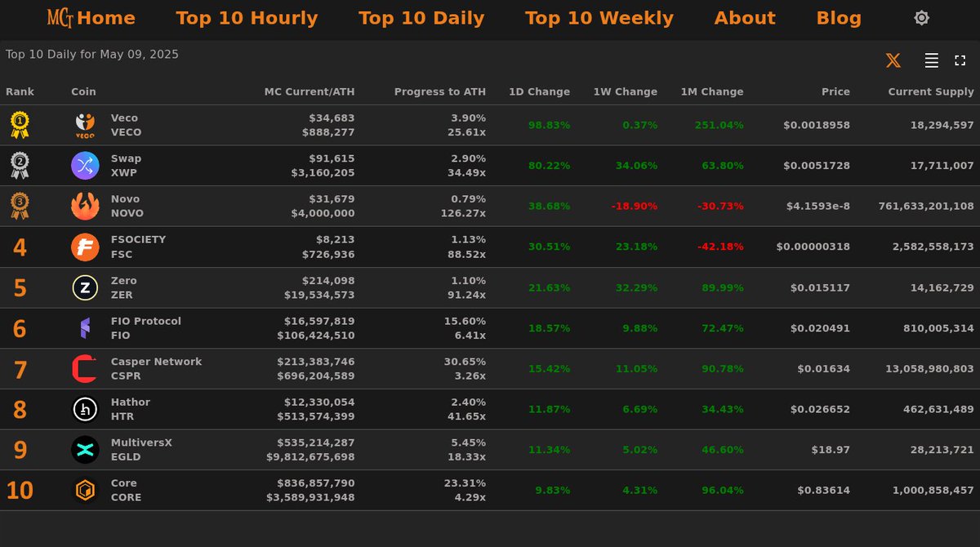
Task: Switch to Top 10 Weekly
Action: [x=599, y=17]
